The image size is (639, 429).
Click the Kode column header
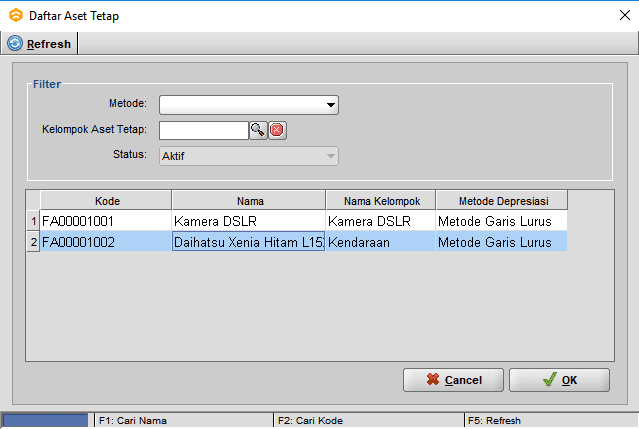pos(106,201)
